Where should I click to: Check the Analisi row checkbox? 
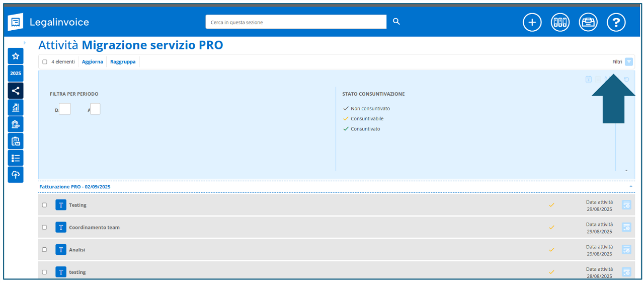tap(44, 250)
